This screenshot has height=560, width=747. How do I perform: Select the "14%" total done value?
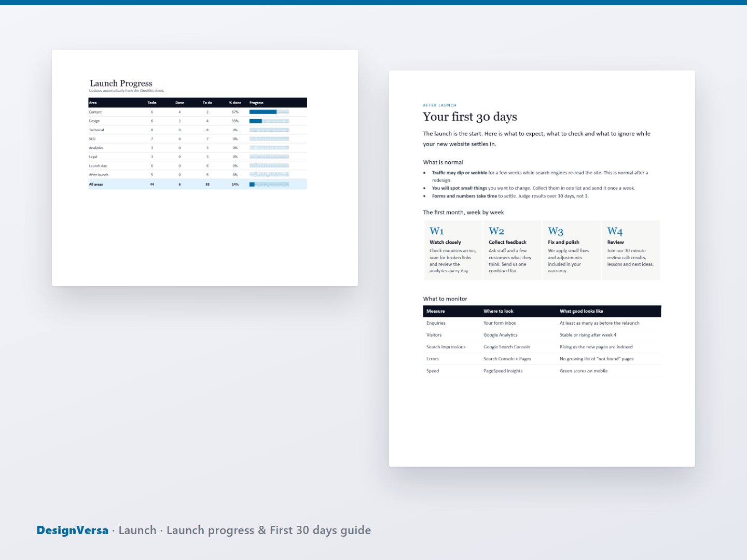(235, 184)
